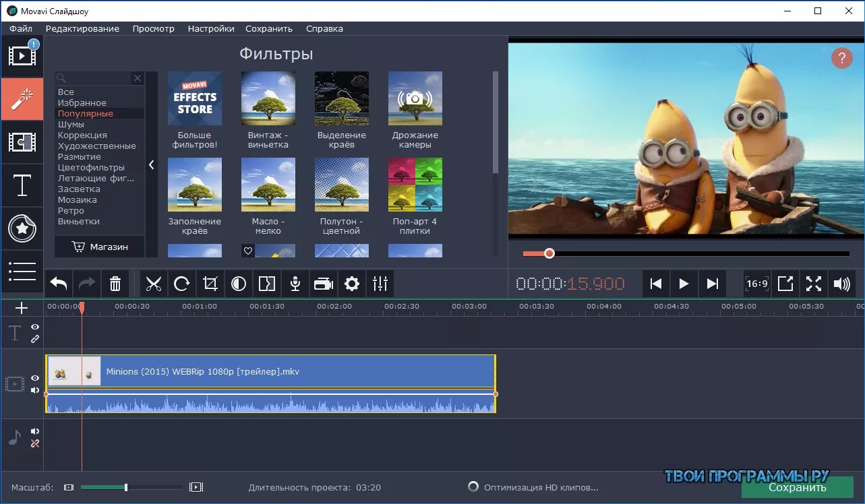
Task: Open the Сохранить menu
Action: tap(269, 28)
